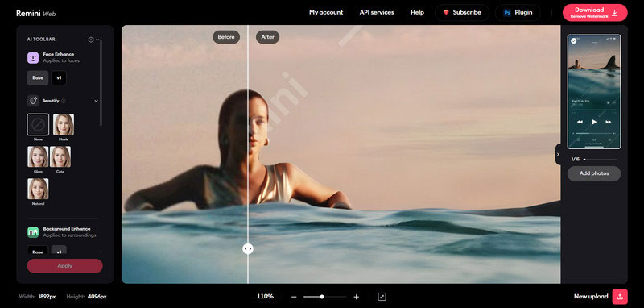Open the Plugin button
Image resolution: width=644 pixels, height=308 pixels.
click(x=518, y=13)
